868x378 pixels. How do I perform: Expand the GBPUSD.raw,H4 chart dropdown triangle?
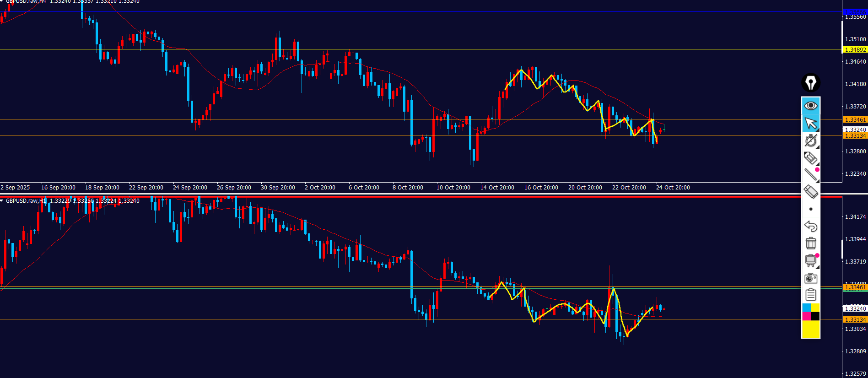(2, 1)
